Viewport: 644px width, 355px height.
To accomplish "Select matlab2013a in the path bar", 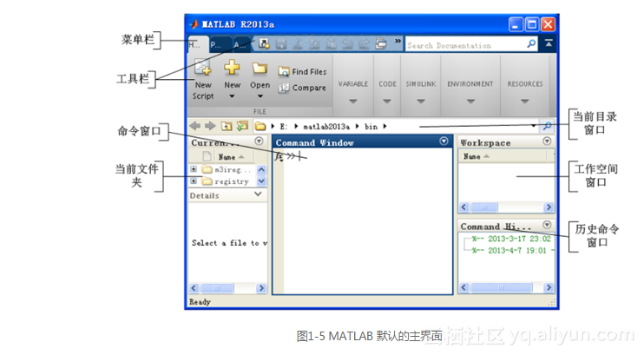I will tap(326, 127).
